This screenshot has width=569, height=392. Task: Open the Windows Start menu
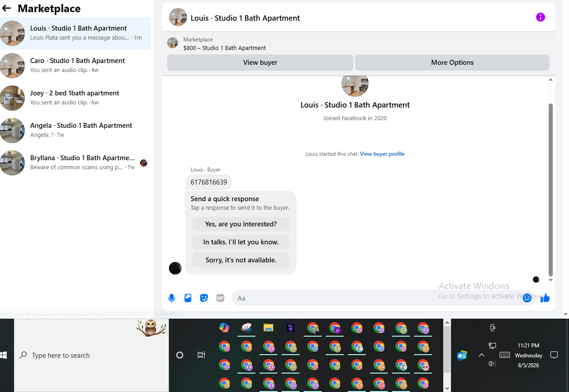4,355
